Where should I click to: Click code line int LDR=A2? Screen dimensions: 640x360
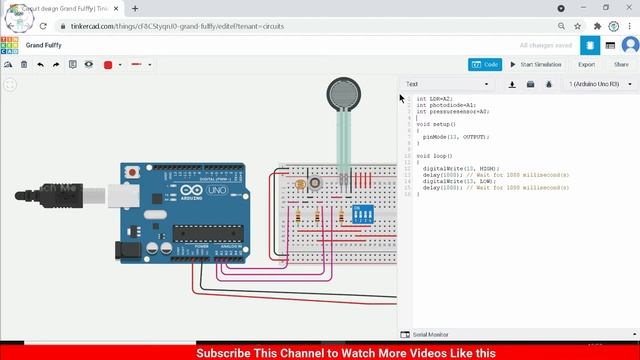pos(435,99)
